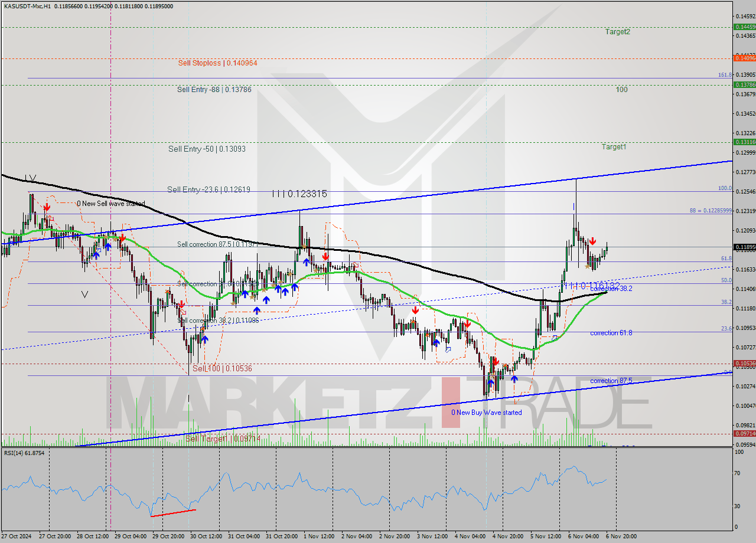Select the '50.0' Fibonacci level label

(x=727, y=280)
